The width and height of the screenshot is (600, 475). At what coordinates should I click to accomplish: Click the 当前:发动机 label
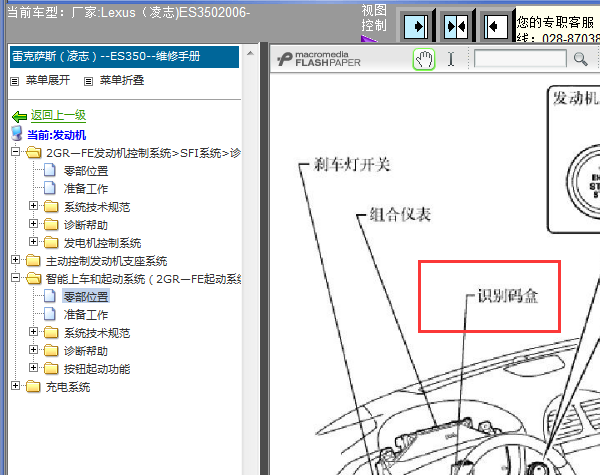click(x=57, y=135)
